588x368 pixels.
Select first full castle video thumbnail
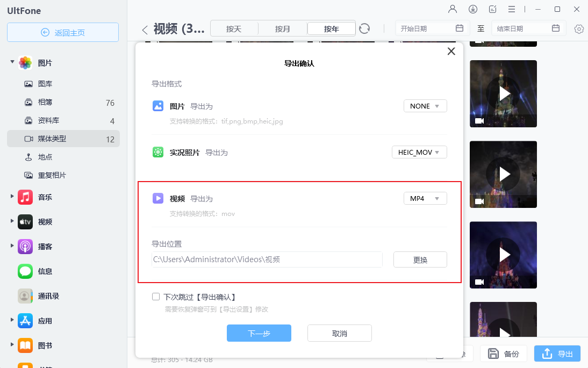[x=503, y=93]
